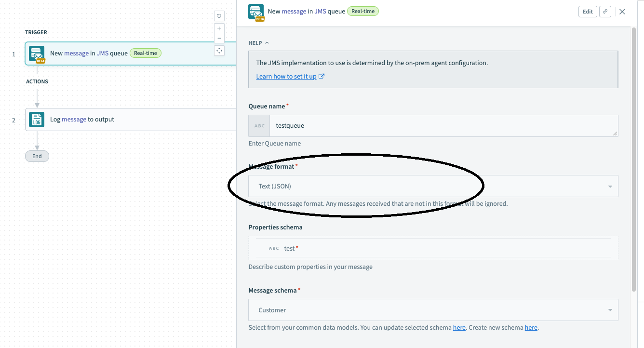Screen dimensions: 644x348
Task: Copy link with the chain icon button
Action: [x=605, y=12]
